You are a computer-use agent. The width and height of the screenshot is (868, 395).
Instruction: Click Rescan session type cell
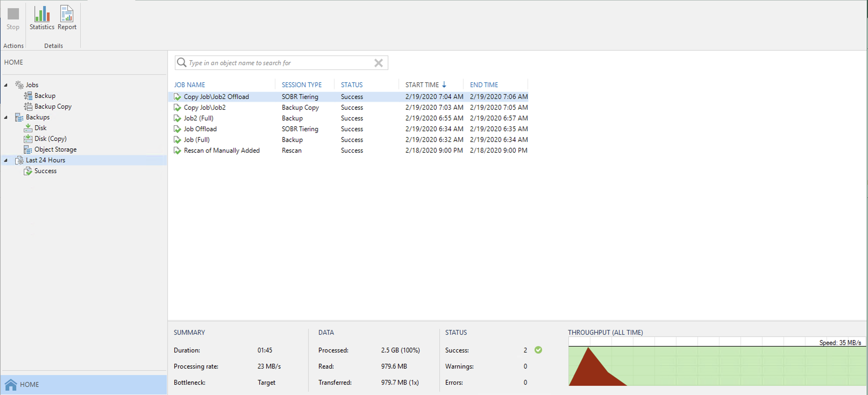pyautogui.click(x=291, y=151)
